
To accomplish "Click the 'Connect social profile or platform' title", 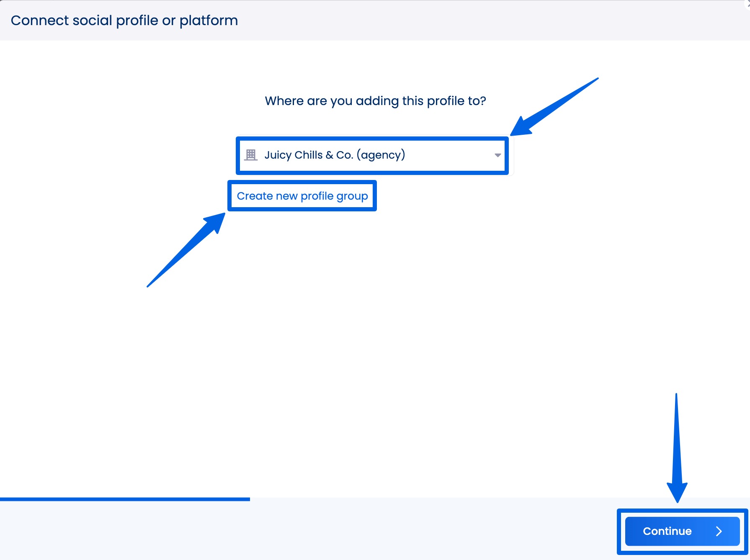I will tap(124, 21).
